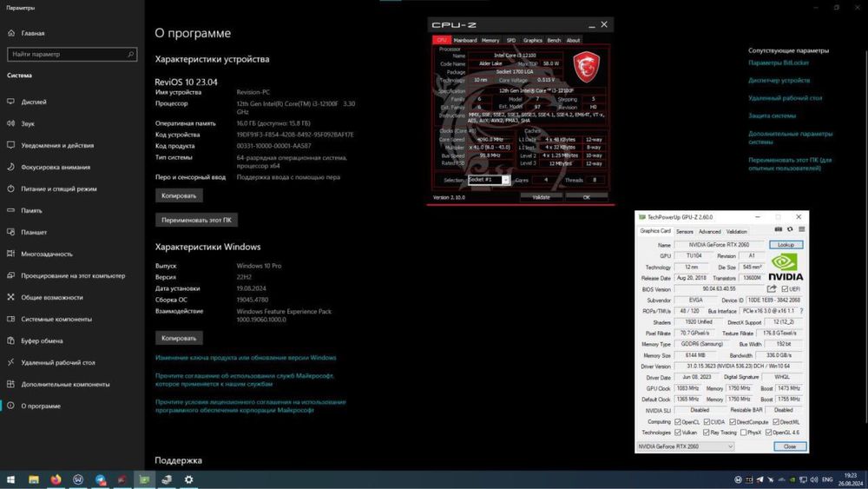The image size is (868, 489).
Task: Open the Диспетчер устройств link
Action: click(x=779, y=80)
